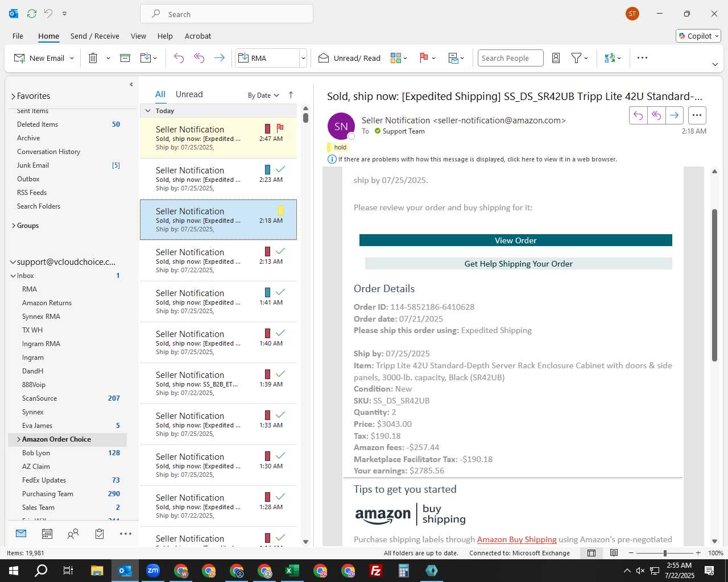
Task: Expand the Groups section
Action: [x=13, y=226]
